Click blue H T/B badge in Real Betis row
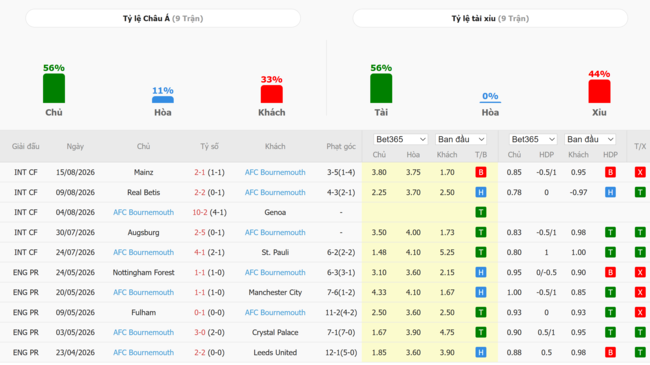Image resolution: width=650 pixels, height=365 pixels. (x=480, y=192)
